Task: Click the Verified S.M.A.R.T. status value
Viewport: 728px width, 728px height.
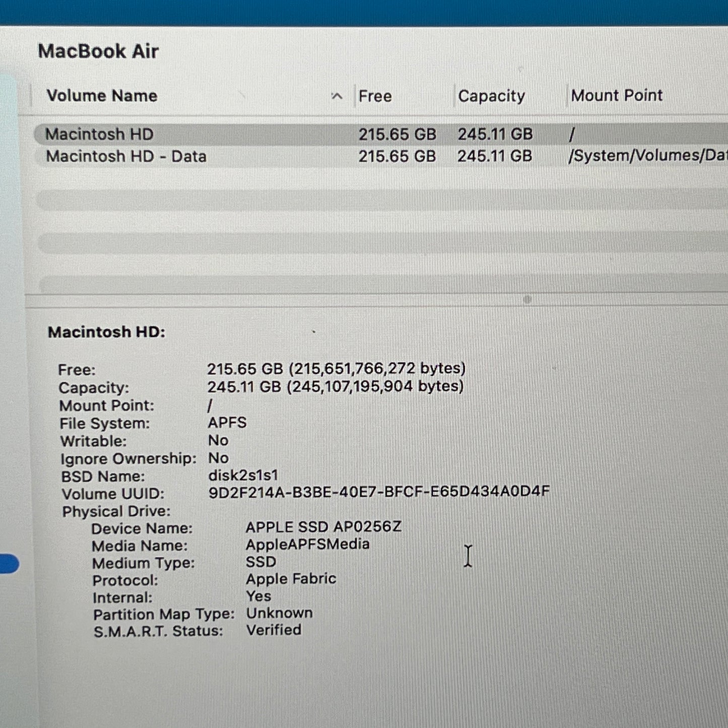Action: pos(274,630)
